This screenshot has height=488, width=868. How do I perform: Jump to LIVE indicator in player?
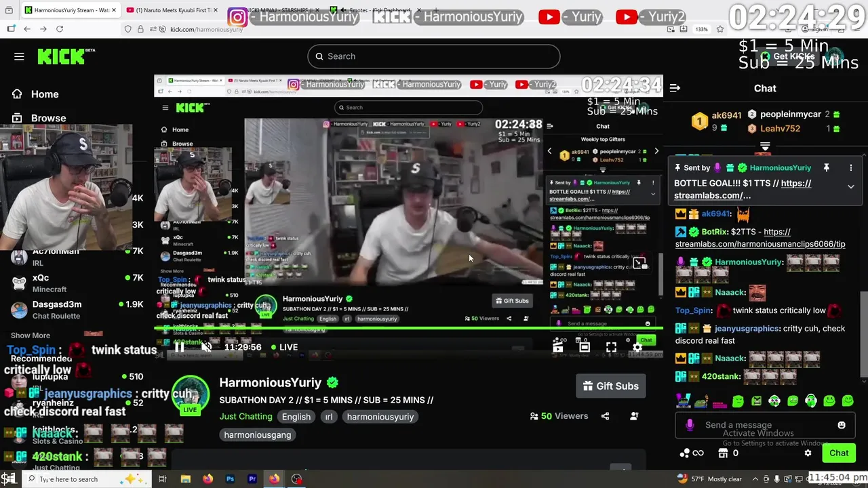[x=284, y=347]
